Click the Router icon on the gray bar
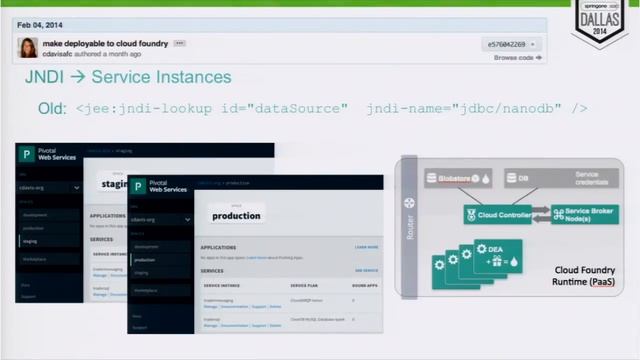Viewport: 640px width, 360px height. tap(409, 203)
